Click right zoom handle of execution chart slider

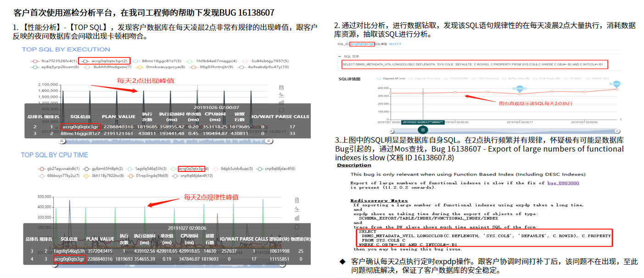pyautogui.click(x=269, y=142)
